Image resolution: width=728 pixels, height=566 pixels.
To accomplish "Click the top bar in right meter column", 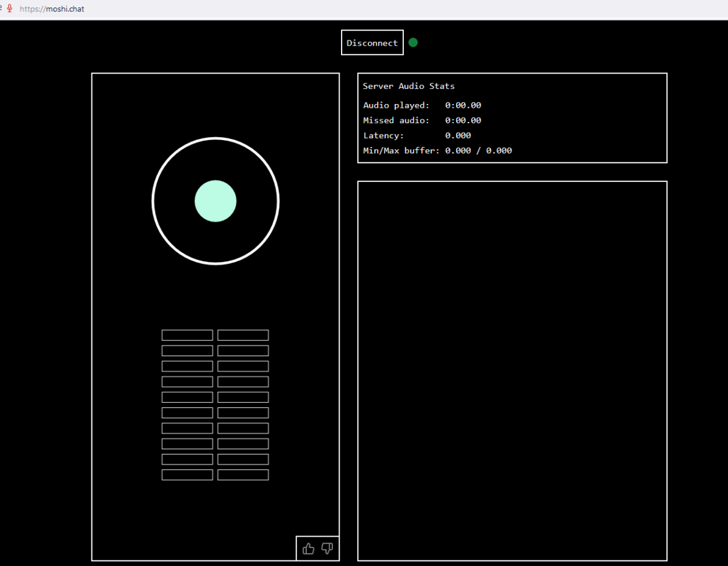I will pyautogui.click(x=243, y=335).
